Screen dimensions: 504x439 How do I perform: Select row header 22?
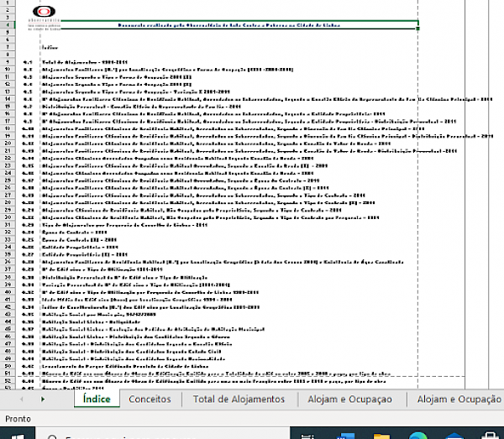pyautogui.click(x=8, y=158)
